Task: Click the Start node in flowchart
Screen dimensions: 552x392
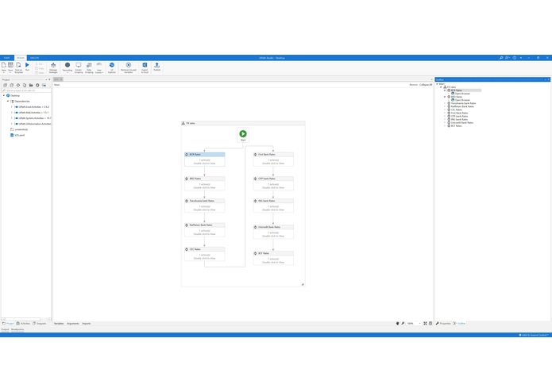Action: [x=243, y=135]
